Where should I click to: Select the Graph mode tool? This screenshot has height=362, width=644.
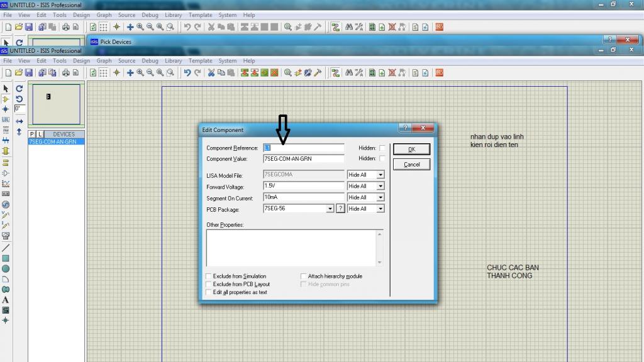point(5,184)
